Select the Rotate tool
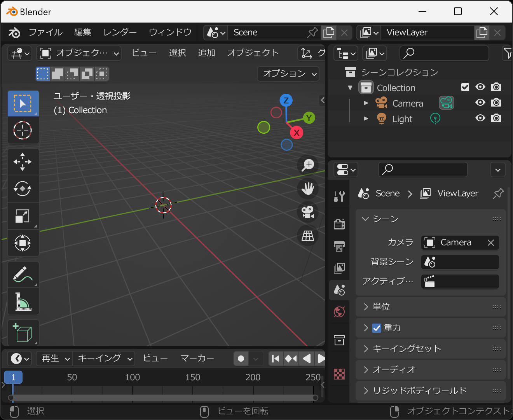513x420 pixels. tap(23, 189)
